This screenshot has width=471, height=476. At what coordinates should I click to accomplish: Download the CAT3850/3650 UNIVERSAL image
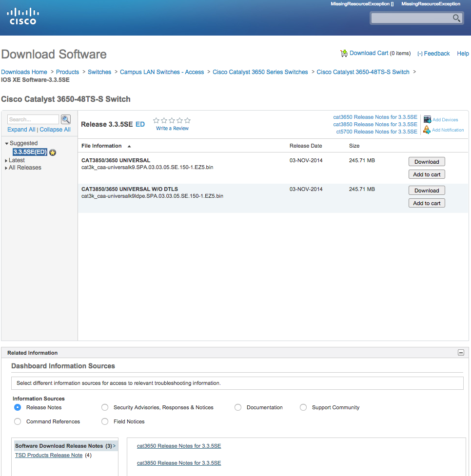tap(427, 161)
